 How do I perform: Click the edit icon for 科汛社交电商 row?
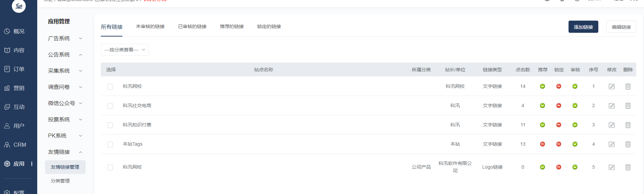[x=612, y=106]
